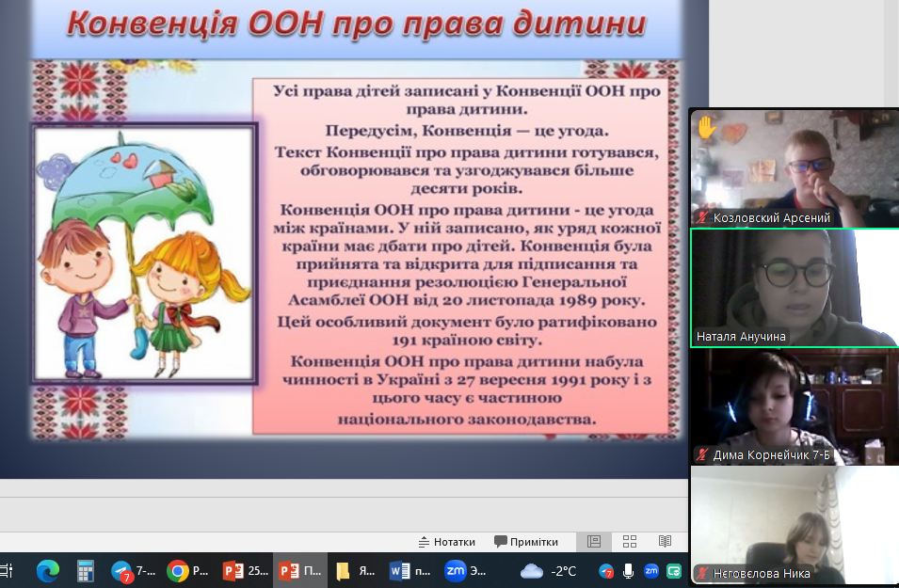
Task: Click the children under umbrella picture
Action: pos(143,253)
